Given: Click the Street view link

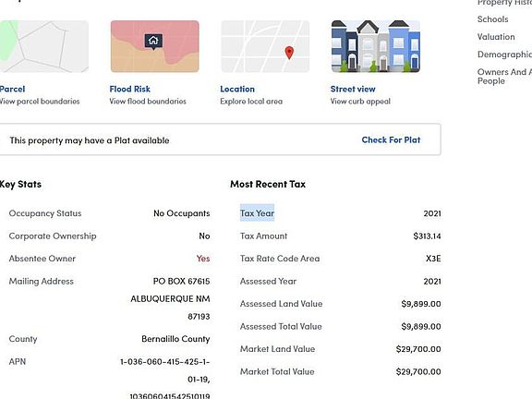Looking at the screenshot, I should pos(353,90).
